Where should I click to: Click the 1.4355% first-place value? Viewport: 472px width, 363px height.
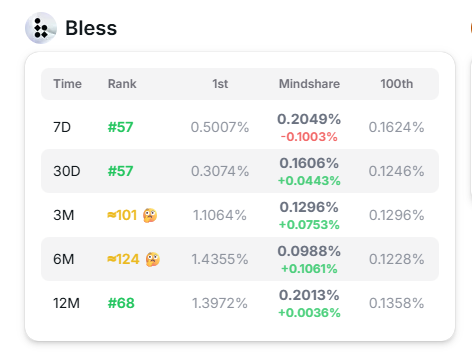[220, 259]
